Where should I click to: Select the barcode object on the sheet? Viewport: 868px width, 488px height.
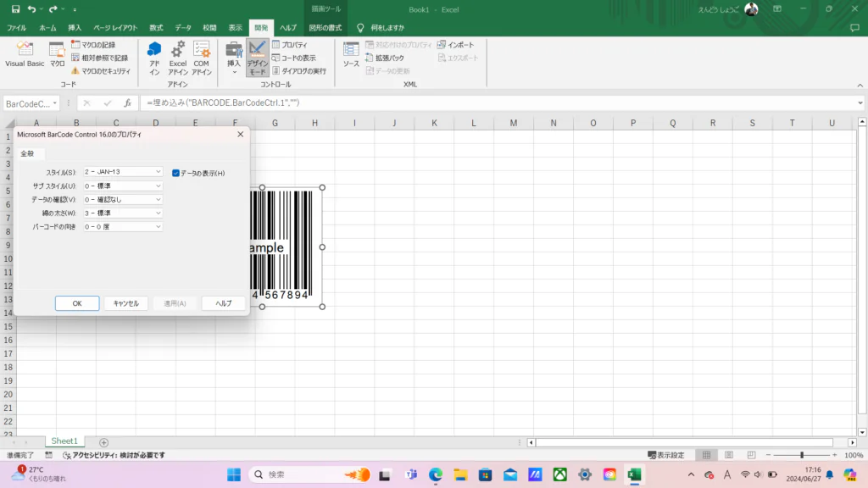point(287,247)
